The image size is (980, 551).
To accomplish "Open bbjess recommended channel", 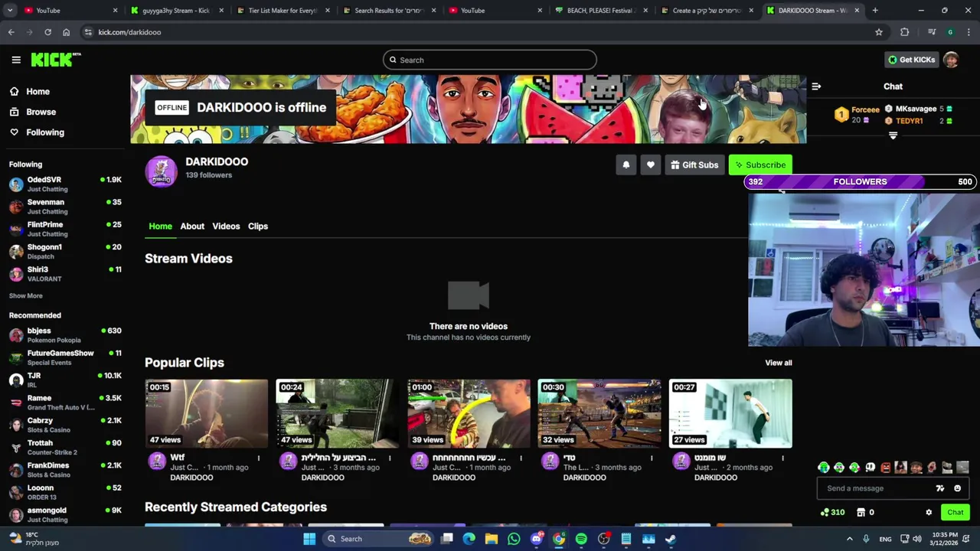I will (x=65, y=335).
